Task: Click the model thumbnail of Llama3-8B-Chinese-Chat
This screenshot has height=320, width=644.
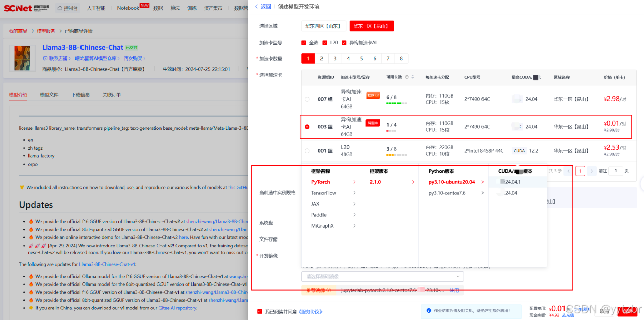Action: [x=23, y=58]
